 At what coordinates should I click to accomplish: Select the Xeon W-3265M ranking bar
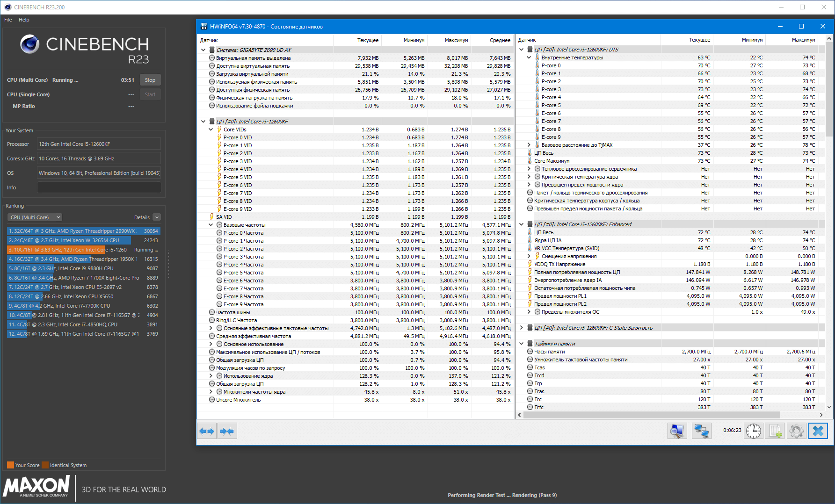tap(84, 240)
